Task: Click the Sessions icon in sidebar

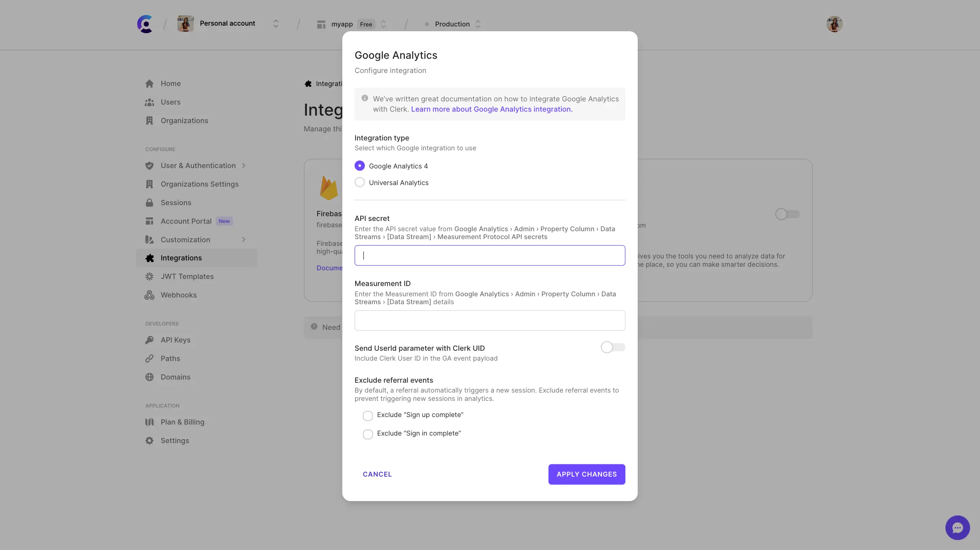Action: coord(150,203)
